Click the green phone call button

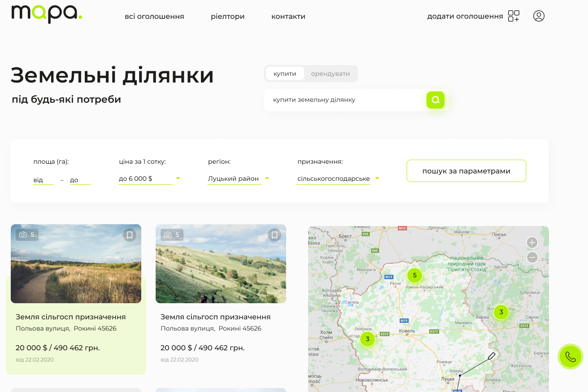pyautogui.click(x=570, y=357)
